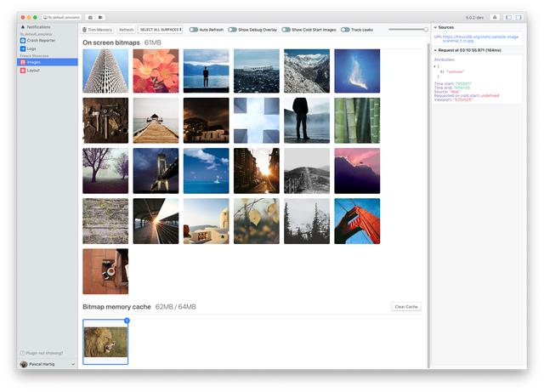Select the white Santorini buildings thumbnail
This screenshot has height=392, width=544.
pyautogui.click(x=206, y=221)
